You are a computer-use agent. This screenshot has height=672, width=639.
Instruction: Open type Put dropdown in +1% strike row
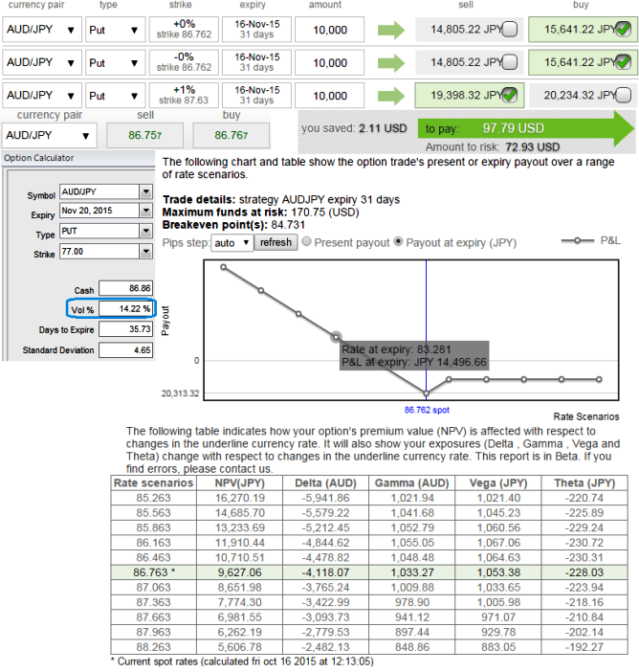click(x=115, y=95)
